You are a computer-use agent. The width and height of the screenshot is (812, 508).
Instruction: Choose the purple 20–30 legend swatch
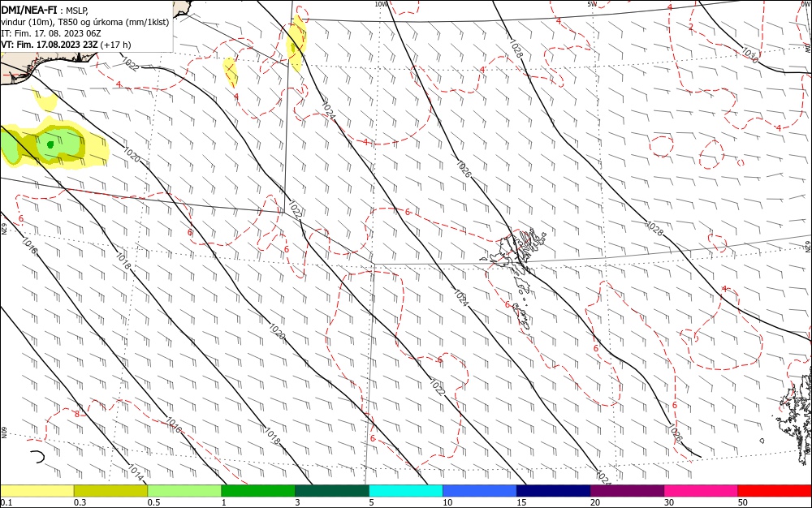627,491
